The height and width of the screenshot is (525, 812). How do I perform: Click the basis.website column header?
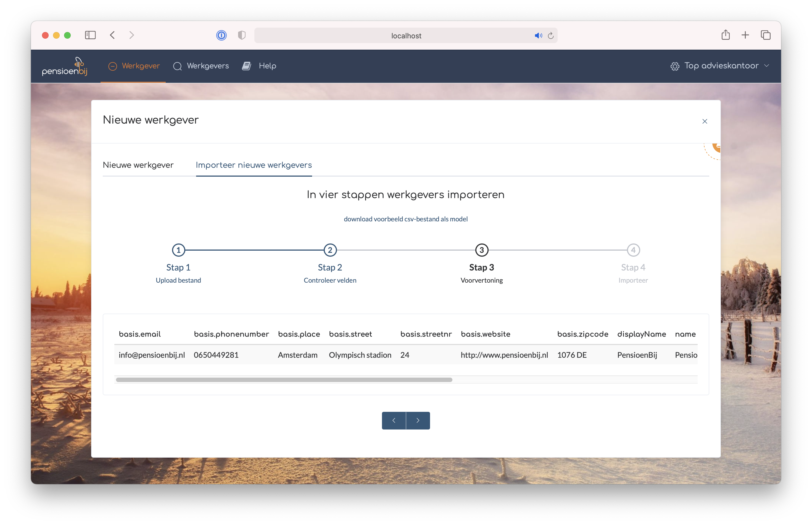click(x=485, y=334)
